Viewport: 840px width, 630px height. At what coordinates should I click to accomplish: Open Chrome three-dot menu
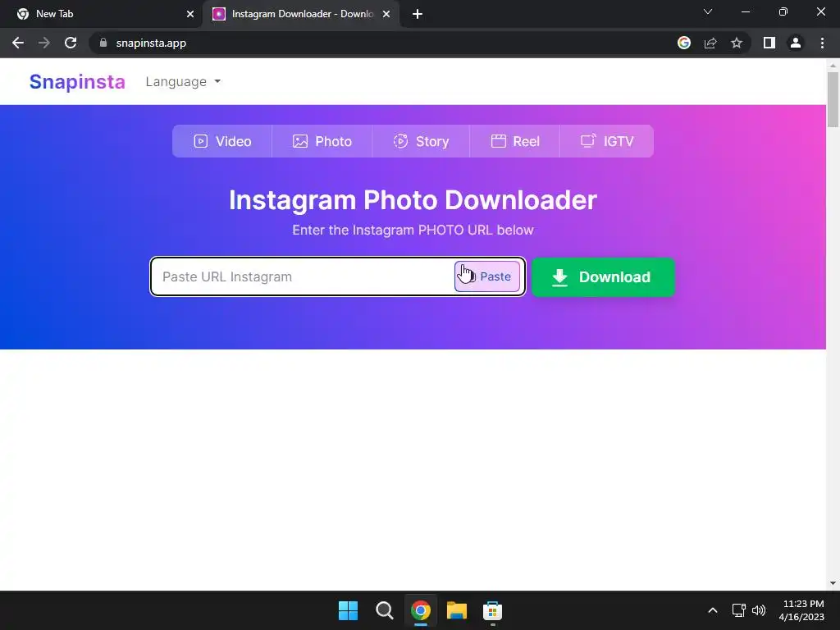coord(822,43)
